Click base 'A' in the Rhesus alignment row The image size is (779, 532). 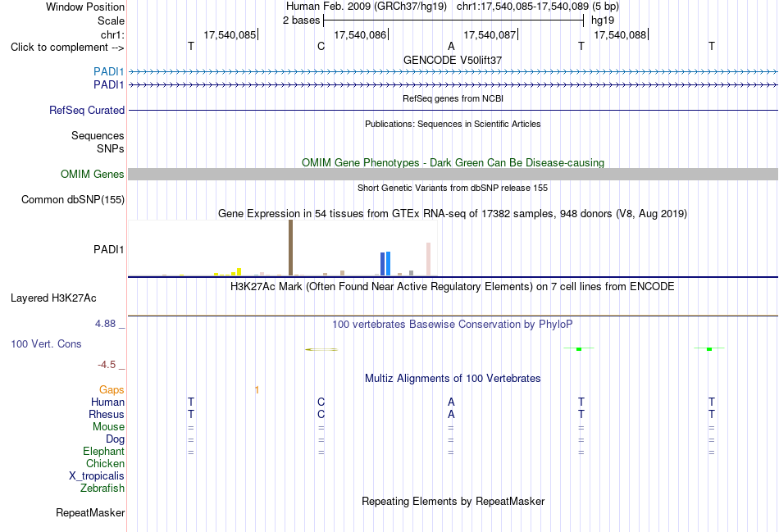pos(451,414)
